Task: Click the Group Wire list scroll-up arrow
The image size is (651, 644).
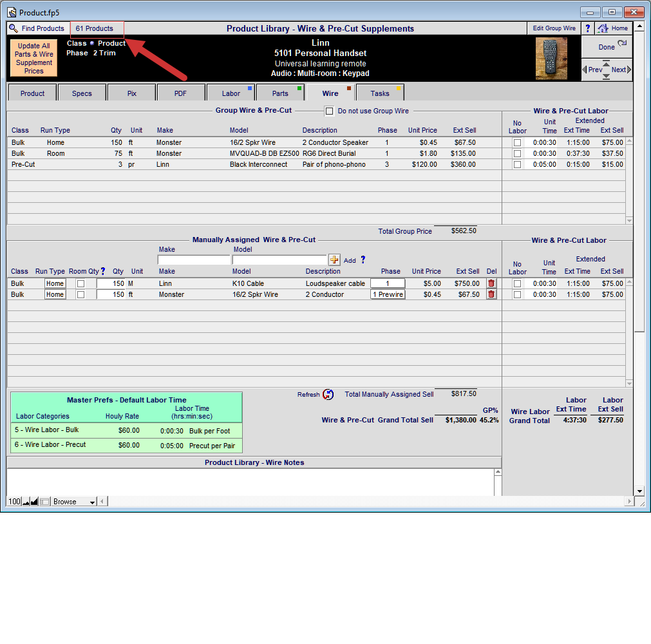Action: [x=629, y=141]
